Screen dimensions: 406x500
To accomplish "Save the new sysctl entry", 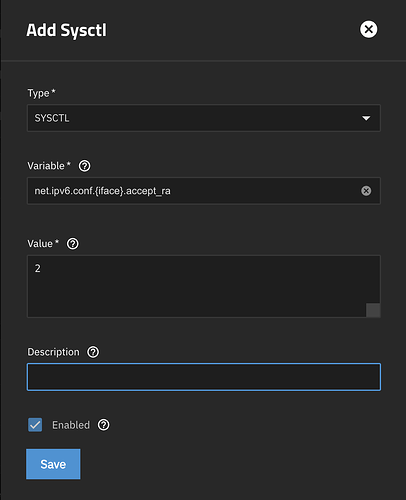I will click(53, 464).
